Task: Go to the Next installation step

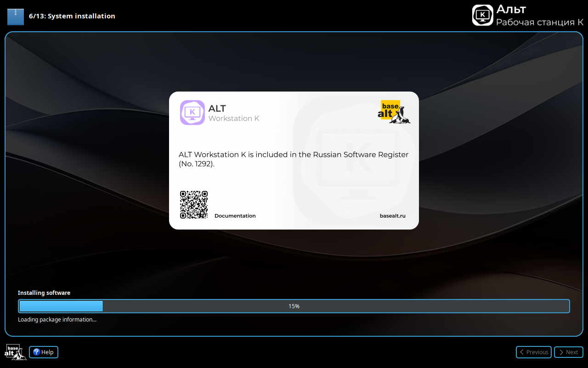Action: click(569, 352)
